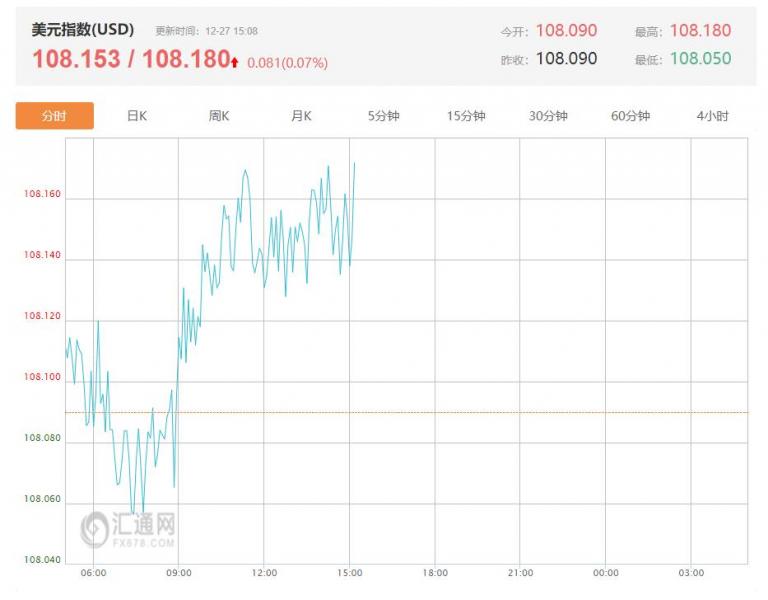
Task: Click the 今开 value 108.090
Action: pos(566,31)
